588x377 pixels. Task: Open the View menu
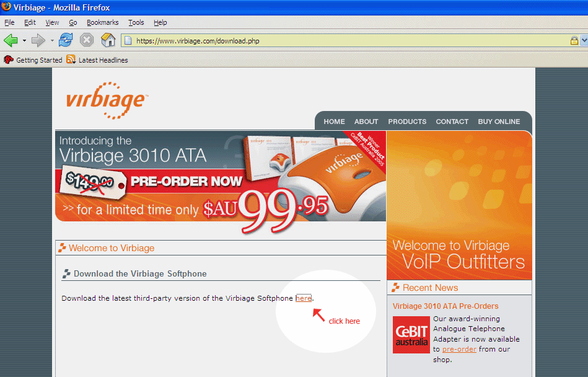[x=52, y=22]
